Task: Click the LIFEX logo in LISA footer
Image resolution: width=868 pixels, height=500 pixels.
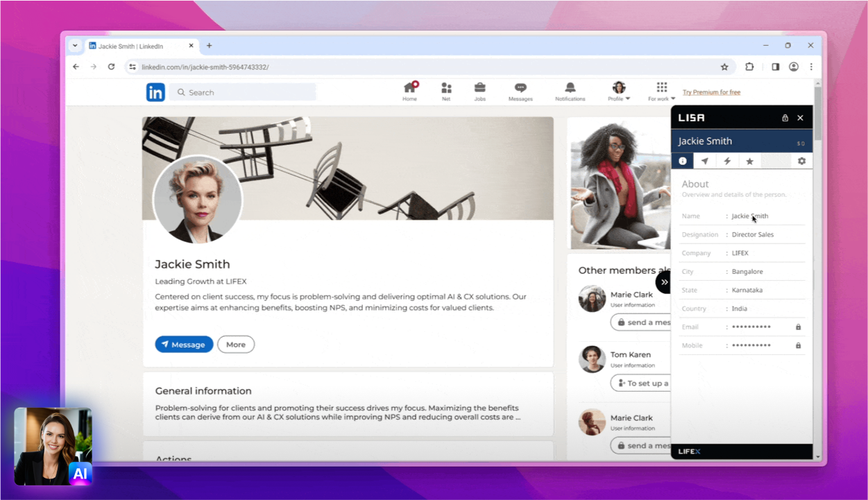Action: [689, 451]
